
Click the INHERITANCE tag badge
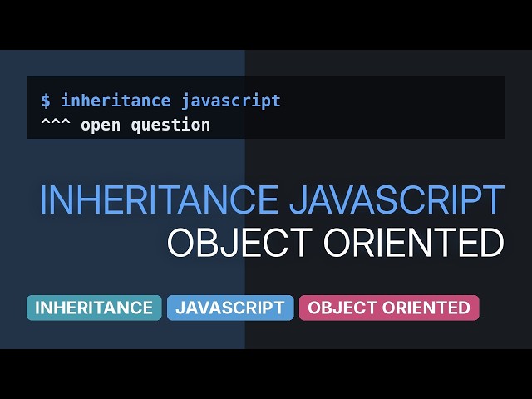point(94,308)
